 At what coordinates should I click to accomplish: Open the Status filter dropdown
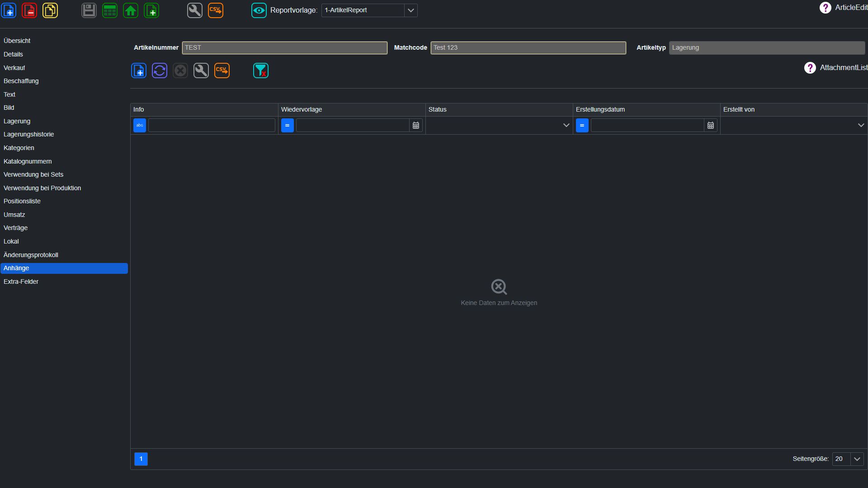coord(566,125)
